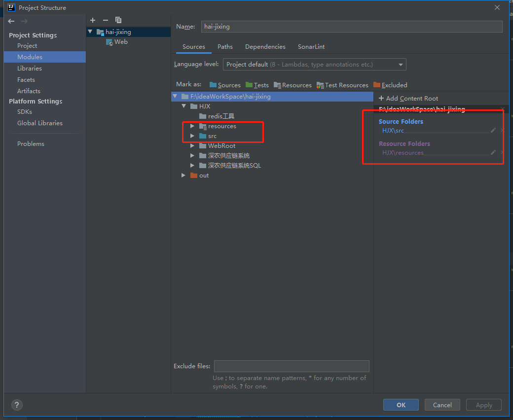Expand the 深农供应链系统 folder

point(192,156)
